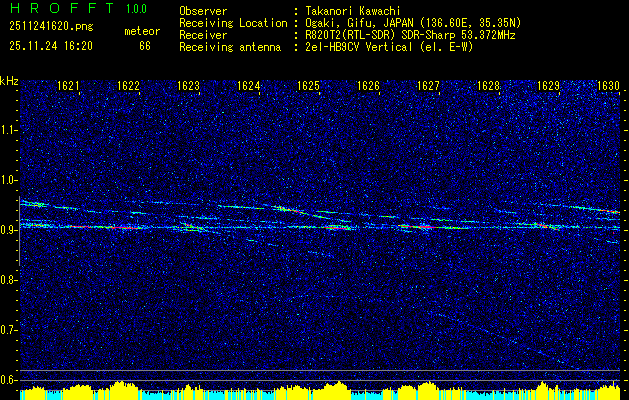Select file name 2511241620.png
629x400 pixels.
[51, 27]
